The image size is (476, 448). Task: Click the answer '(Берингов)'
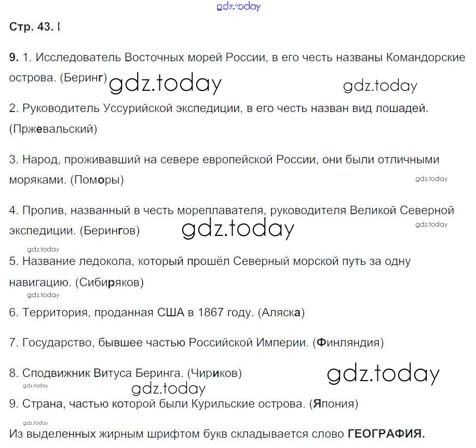[x=110, y=231]
